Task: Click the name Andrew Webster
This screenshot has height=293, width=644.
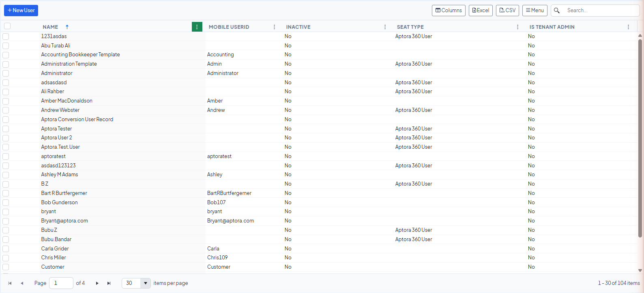Action: pos(60,110)
